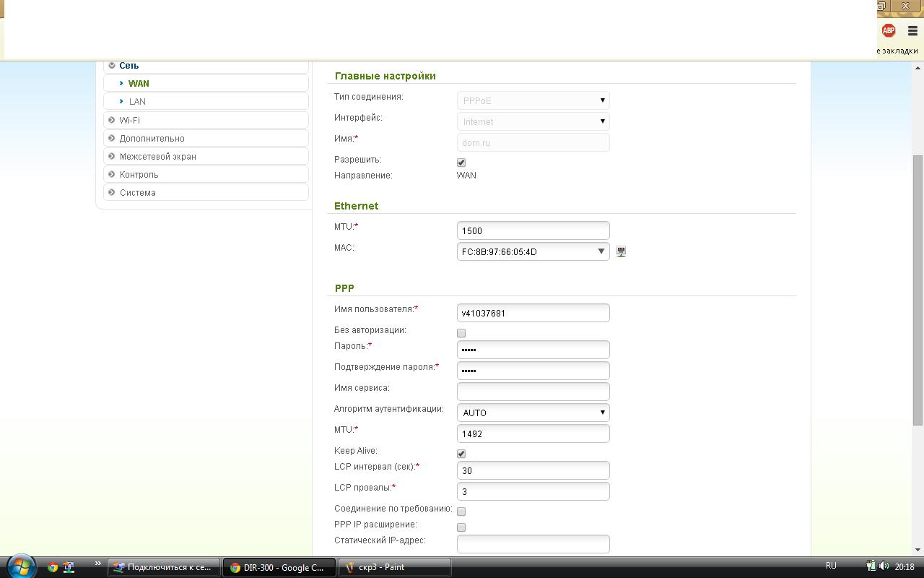The image size is (924, 578).
Task: Click the clone MAC address icon
Action: 621,251
